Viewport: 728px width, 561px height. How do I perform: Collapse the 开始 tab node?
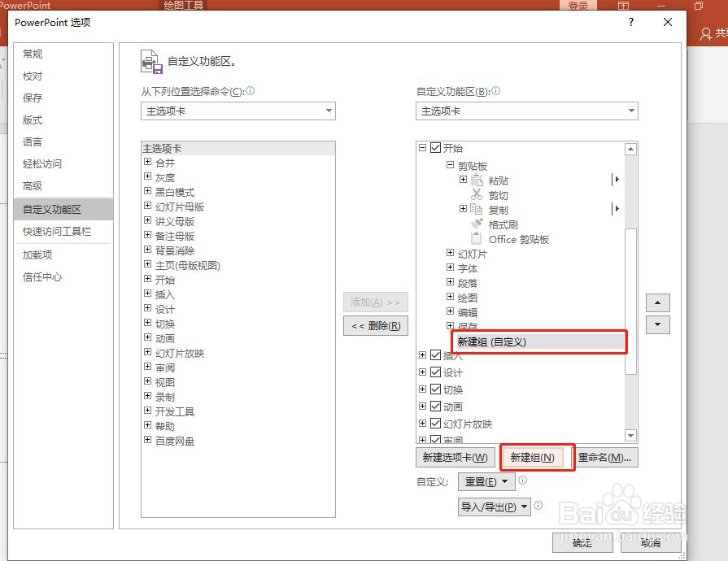click(x=422, y=147)
